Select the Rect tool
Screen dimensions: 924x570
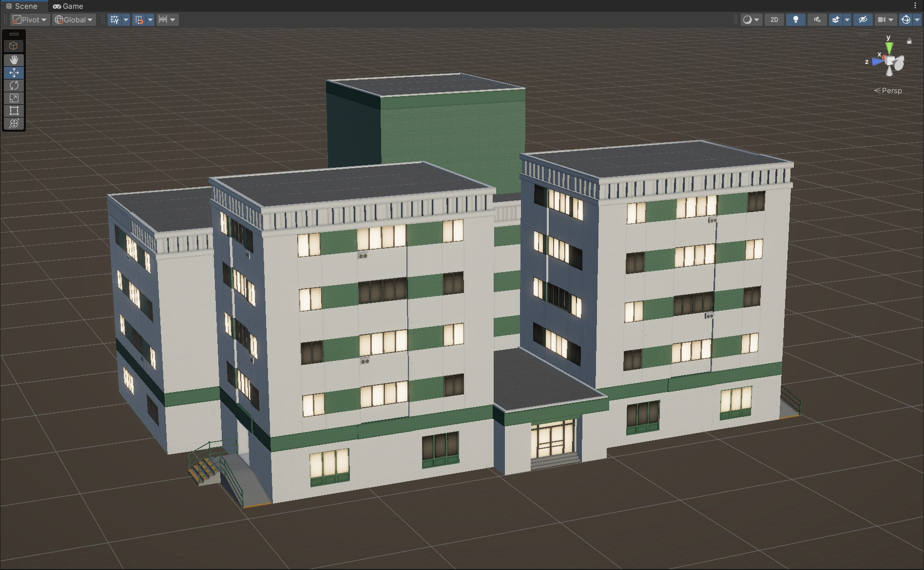click(x=14, y=111)
